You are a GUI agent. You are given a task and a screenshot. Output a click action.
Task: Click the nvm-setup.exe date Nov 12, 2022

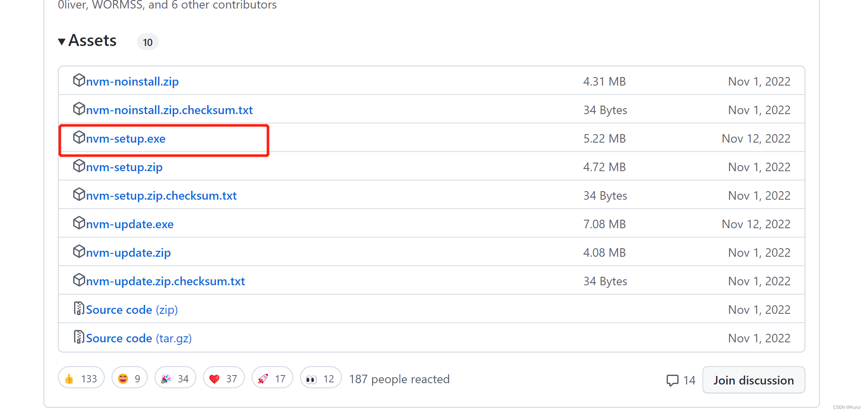756,138
